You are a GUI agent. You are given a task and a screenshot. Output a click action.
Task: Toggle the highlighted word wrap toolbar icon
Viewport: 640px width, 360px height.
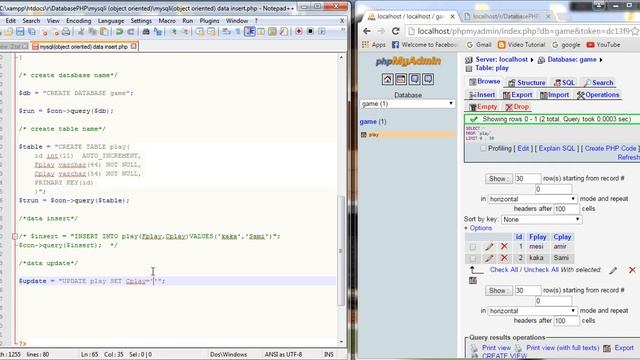pos(250,31)
